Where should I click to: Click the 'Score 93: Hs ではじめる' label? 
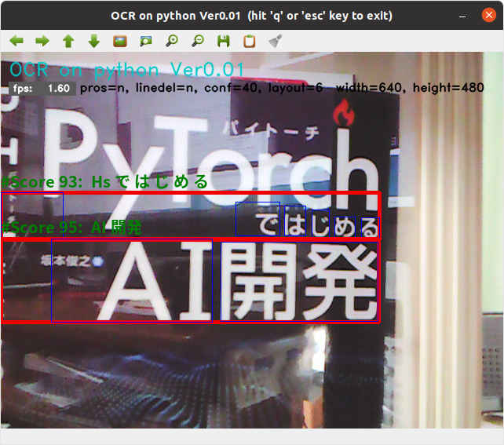click(x=105, y=182)
